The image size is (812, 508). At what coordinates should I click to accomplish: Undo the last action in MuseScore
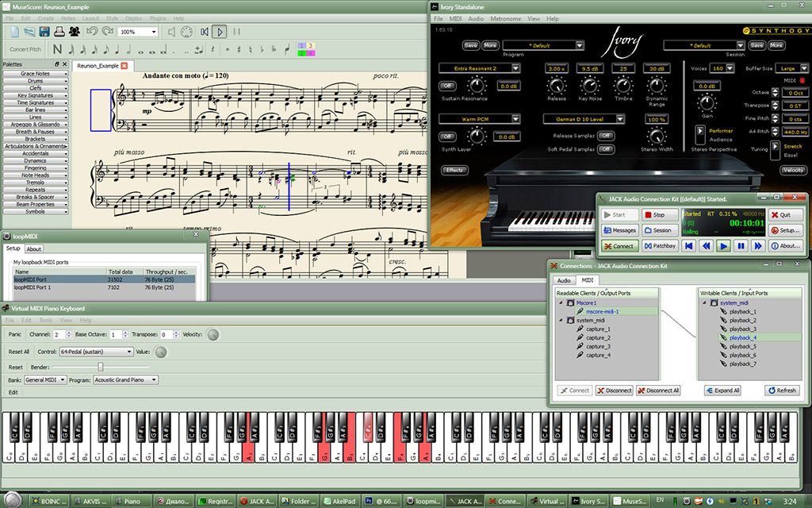(x=92, y=32)
